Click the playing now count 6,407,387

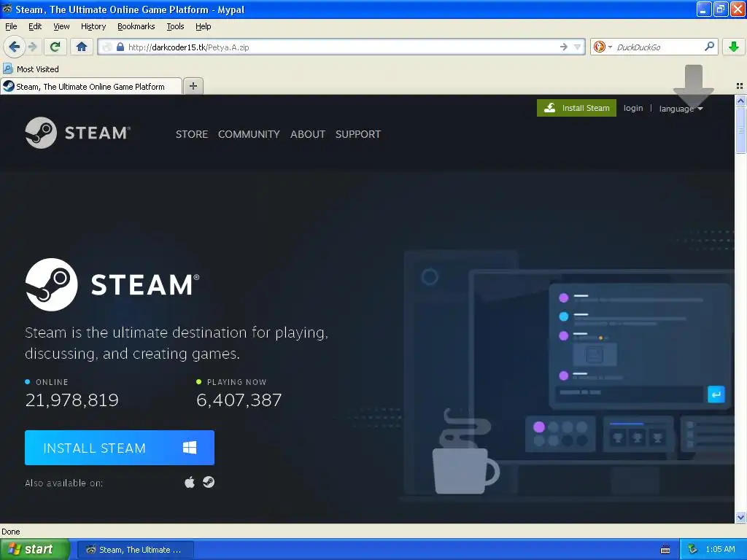coord(239,400)
